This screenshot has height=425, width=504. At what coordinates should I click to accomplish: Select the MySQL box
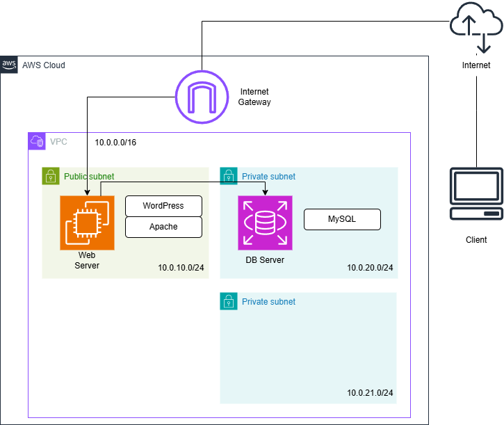tap(342, 219)
